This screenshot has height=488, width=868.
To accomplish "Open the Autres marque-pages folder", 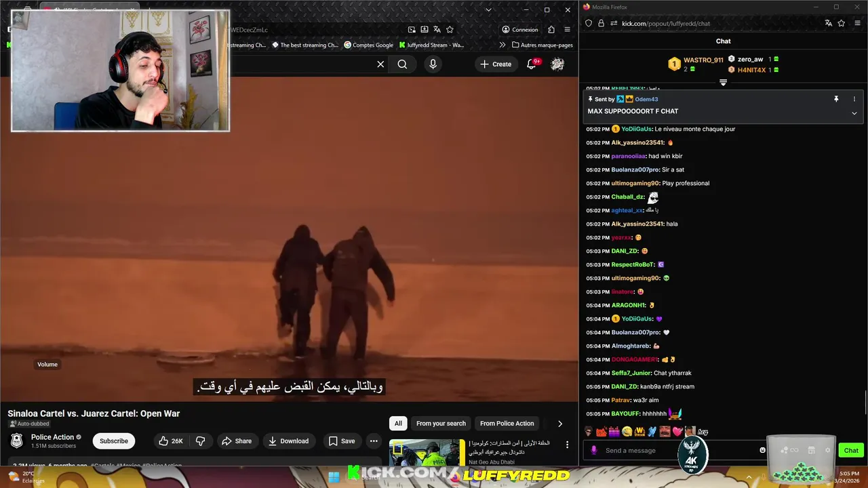I will pos(542,45).
